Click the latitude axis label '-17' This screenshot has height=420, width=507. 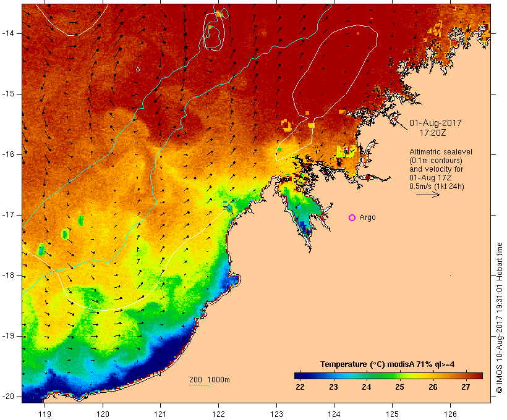point(8,215)
